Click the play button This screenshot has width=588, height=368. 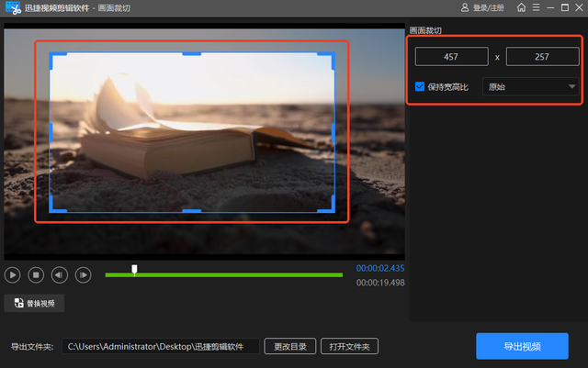[x=12, y=275]
